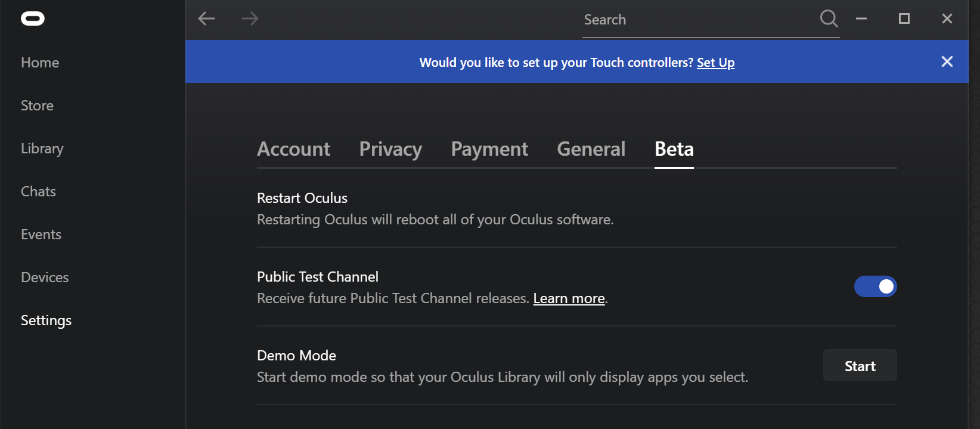Maximize the Oculus window

pos(904,19)
